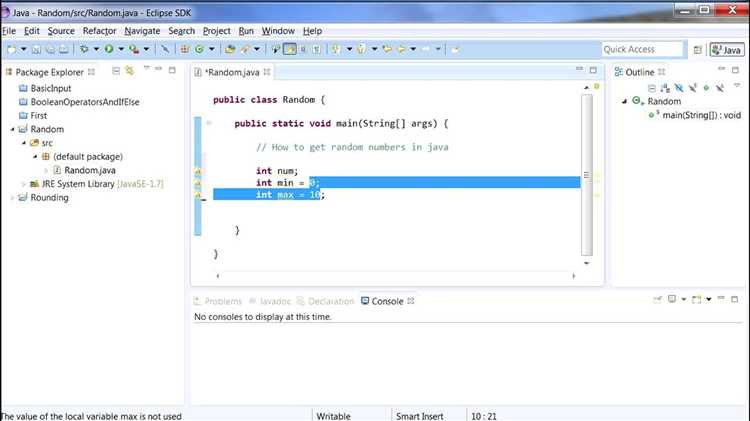Screen dimensions: 750x421
Task: Click the New Java Class icon
Action: tap(199, 49)
